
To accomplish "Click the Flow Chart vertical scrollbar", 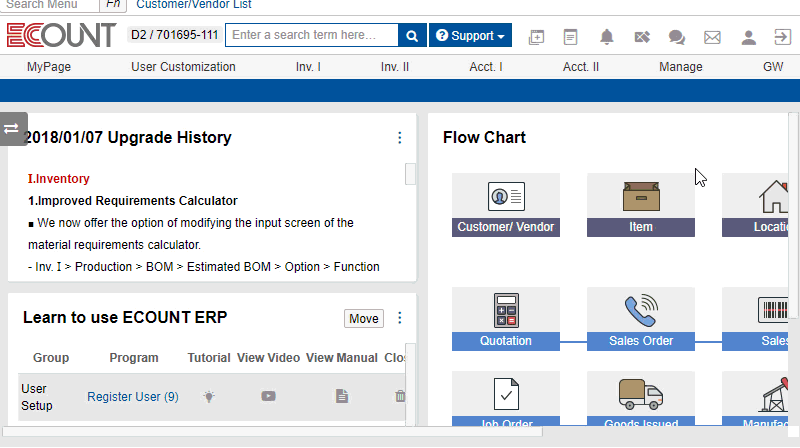I will [x=793, y=217].
